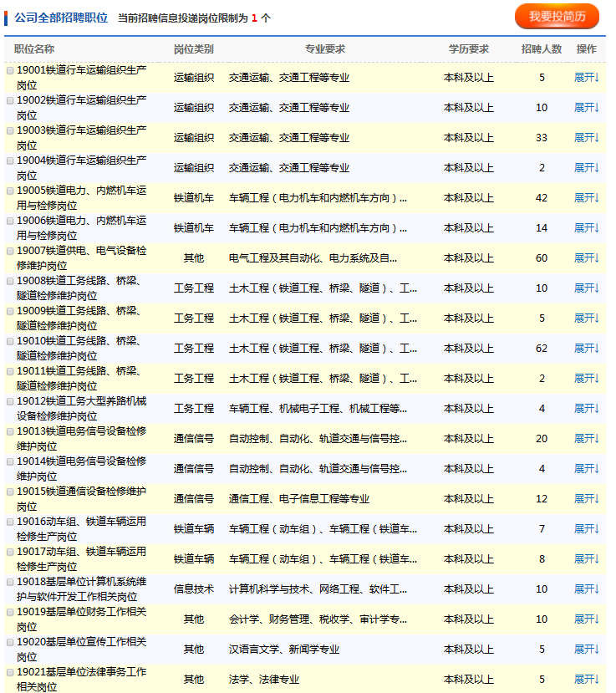This screenshot has width=616, height=693.
Task: Select checkbox for 19005 铁道电力 position
Action: 10,191
